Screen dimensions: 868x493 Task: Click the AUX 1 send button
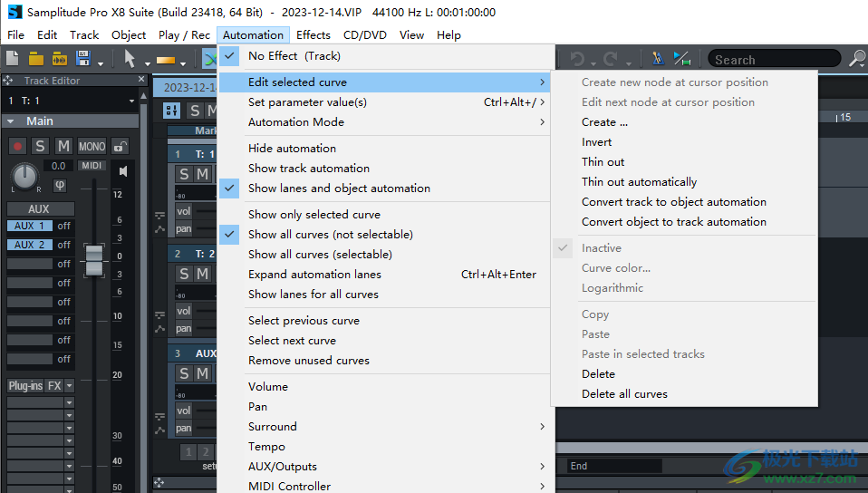point(30,226)
